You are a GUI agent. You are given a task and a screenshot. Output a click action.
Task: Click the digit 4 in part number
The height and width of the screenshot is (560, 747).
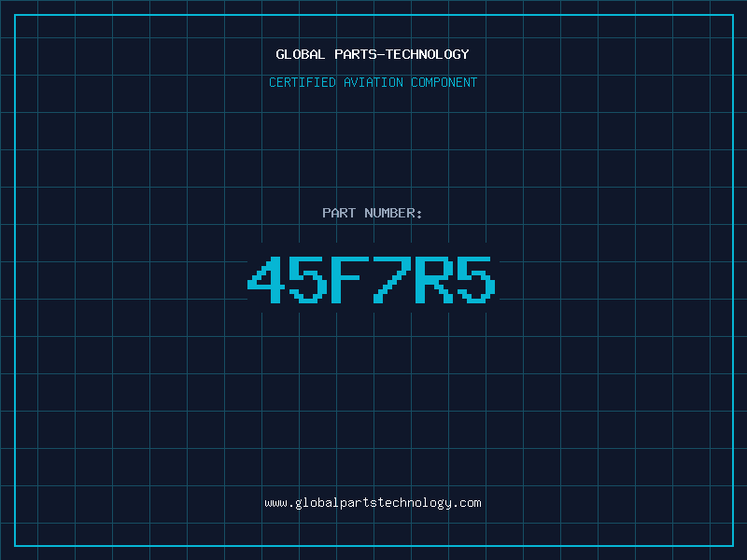266,279
